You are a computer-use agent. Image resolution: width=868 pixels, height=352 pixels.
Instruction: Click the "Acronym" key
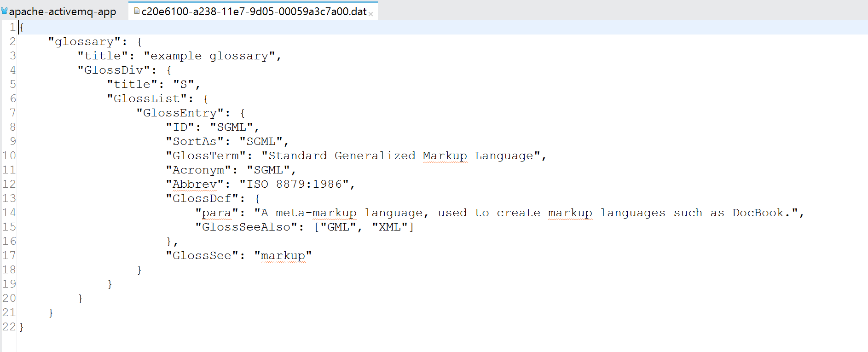click(x=198, y=170)
